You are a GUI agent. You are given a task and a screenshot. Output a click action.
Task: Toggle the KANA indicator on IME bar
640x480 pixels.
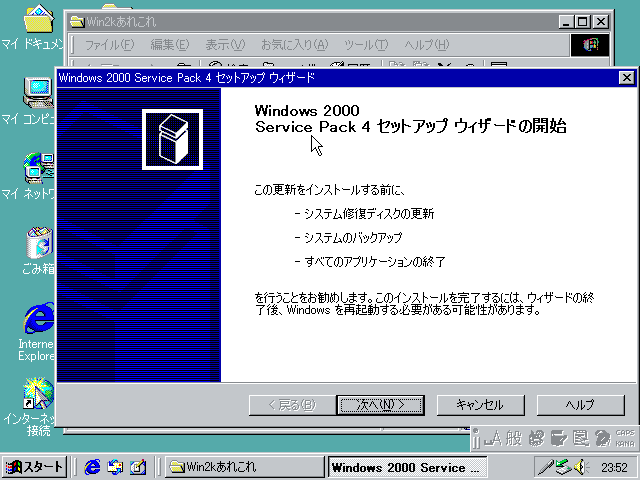625,444
